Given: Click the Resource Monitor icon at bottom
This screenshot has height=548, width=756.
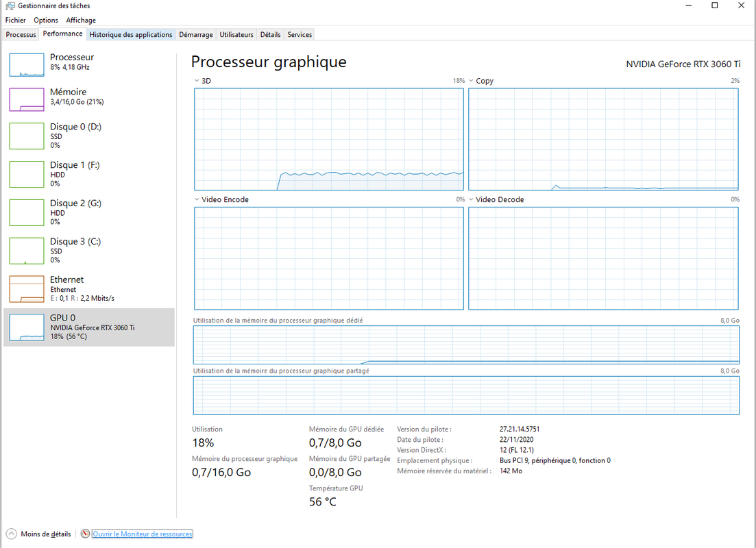Looking at the screenshot, I should click(x=86, y=534).
